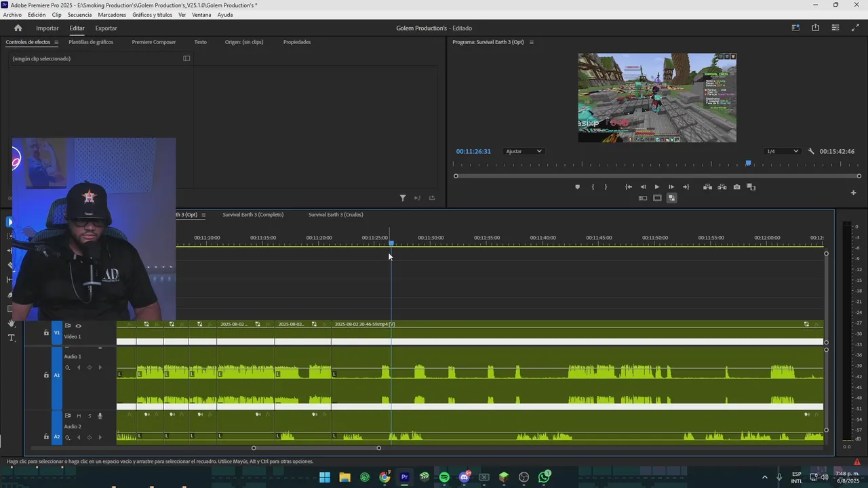Screen dimensions: 868x488
Task: Click the Editar workspace button
Action: pyautogui.click(x=77, y=28)
